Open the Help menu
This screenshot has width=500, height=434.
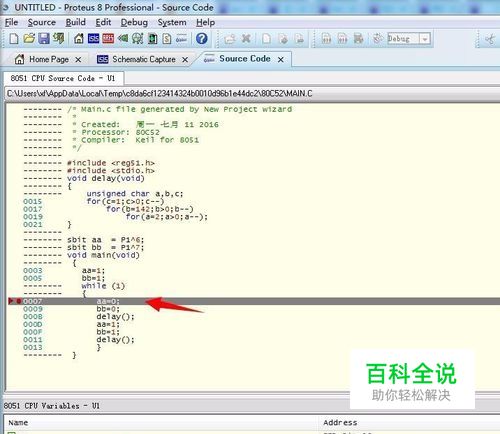pos(205,22)
